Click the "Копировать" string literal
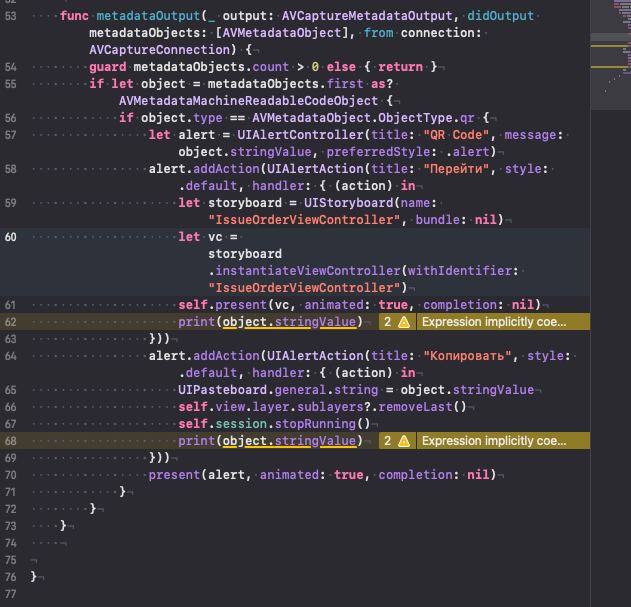This screenshot has height=607, width=631. click(467, 356)
